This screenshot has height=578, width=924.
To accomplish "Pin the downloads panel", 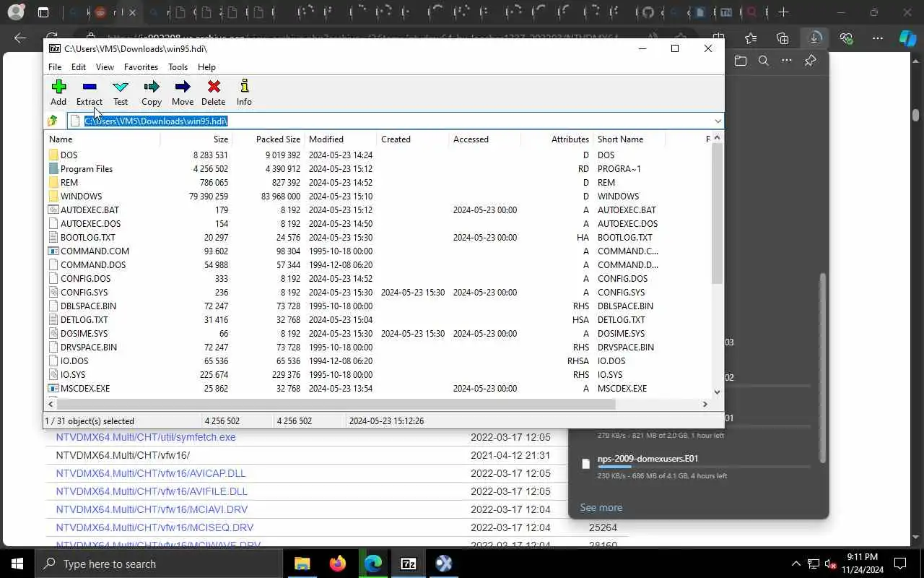I will click(x=811, y=61).
